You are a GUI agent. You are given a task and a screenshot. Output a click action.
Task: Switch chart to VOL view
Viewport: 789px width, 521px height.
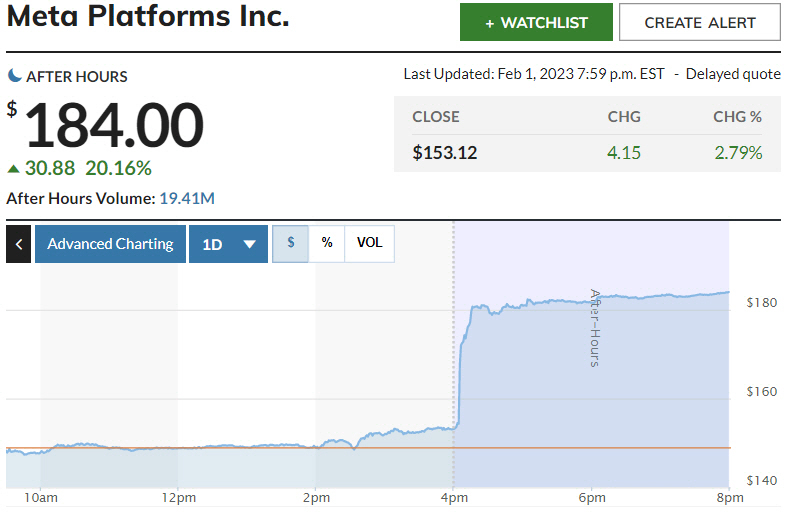370,243
